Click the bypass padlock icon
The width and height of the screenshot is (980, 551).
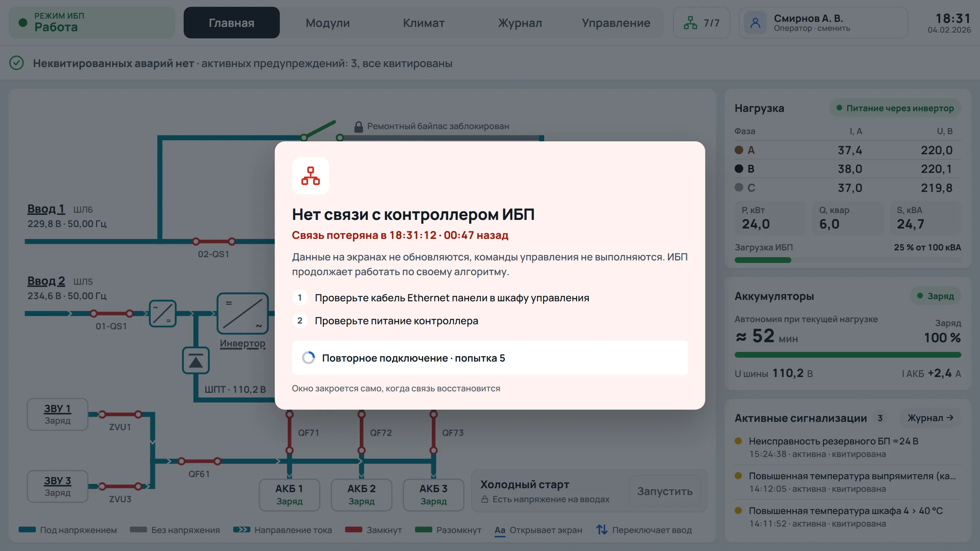tap(358, 127)
